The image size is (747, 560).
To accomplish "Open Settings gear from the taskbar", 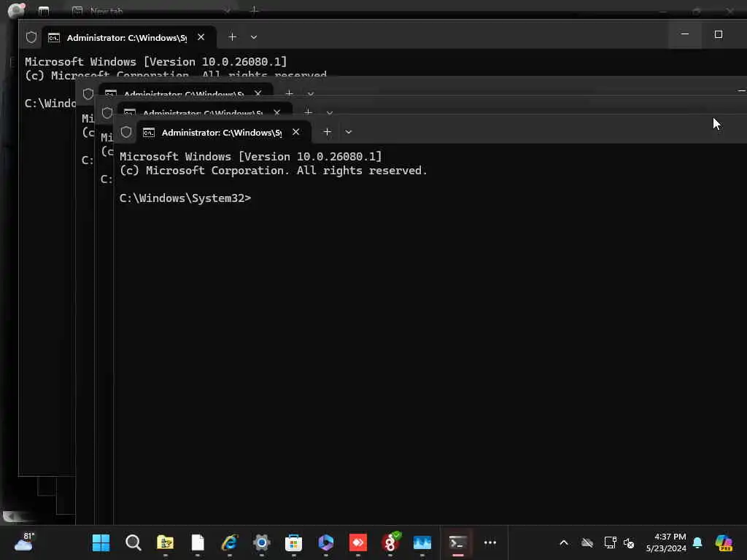I will [262, 542].
